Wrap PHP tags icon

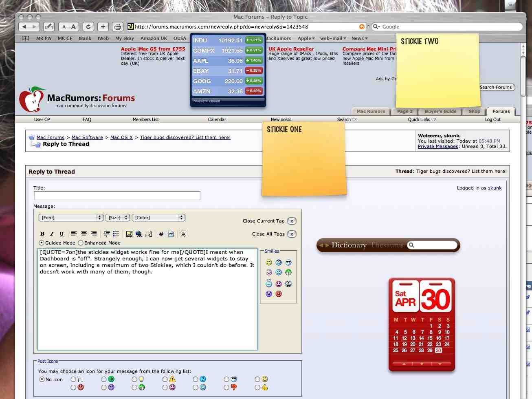(171, 234)
